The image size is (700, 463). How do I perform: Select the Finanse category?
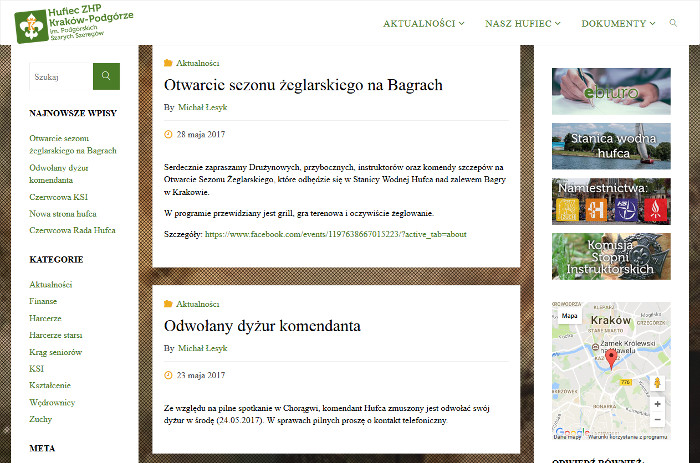coord(43,301)
